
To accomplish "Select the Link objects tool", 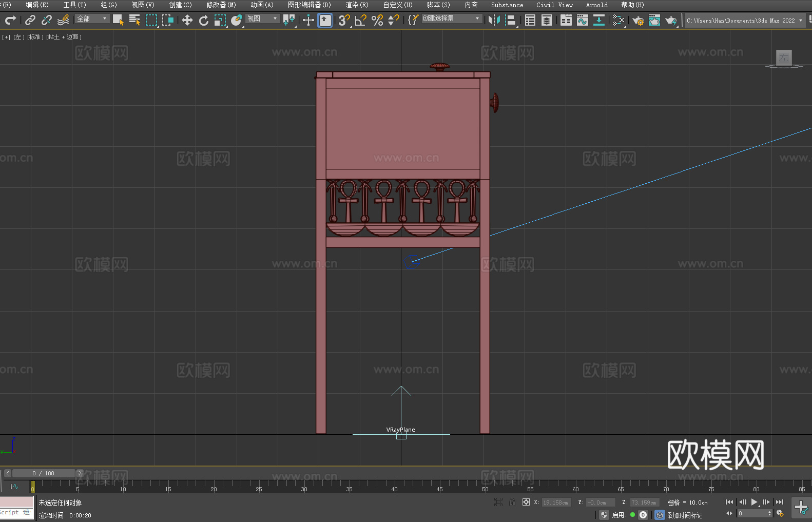I will click(30, 20).
